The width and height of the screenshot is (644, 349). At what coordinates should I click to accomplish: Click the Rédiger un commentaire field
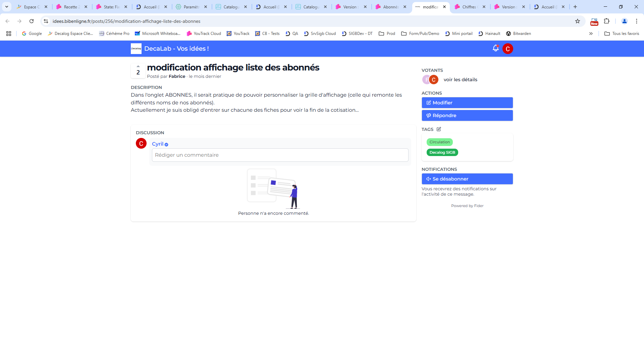pos(280,155)
